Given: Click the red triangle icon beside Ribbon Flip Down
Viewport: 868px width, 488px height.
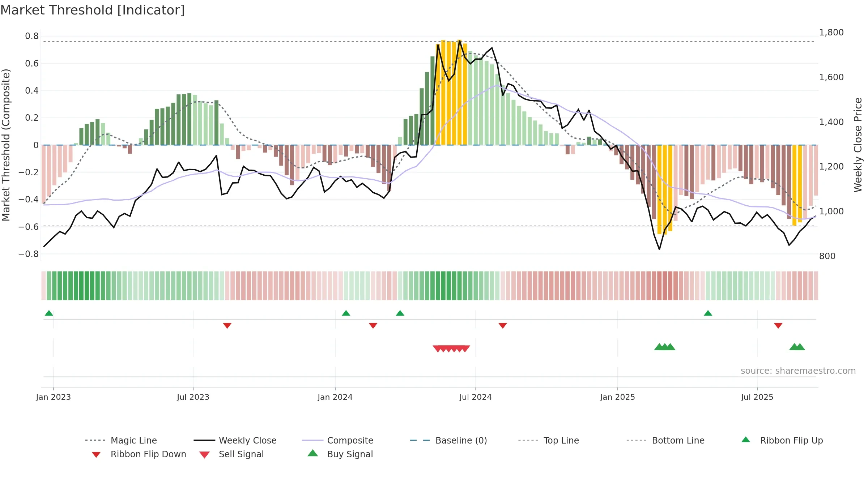Looking at the screenshot, I should pos(96,455).
